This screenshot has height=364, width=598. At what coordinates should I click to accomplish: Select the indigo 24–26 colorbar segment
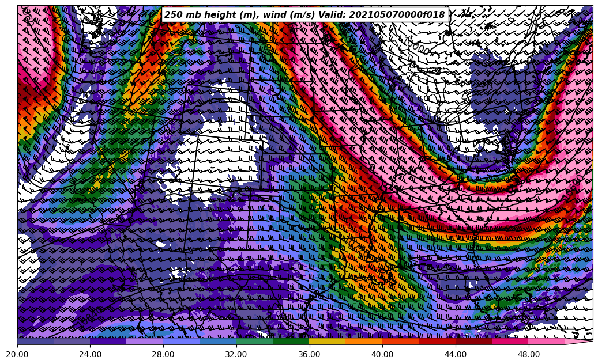(x=108, y=341)
